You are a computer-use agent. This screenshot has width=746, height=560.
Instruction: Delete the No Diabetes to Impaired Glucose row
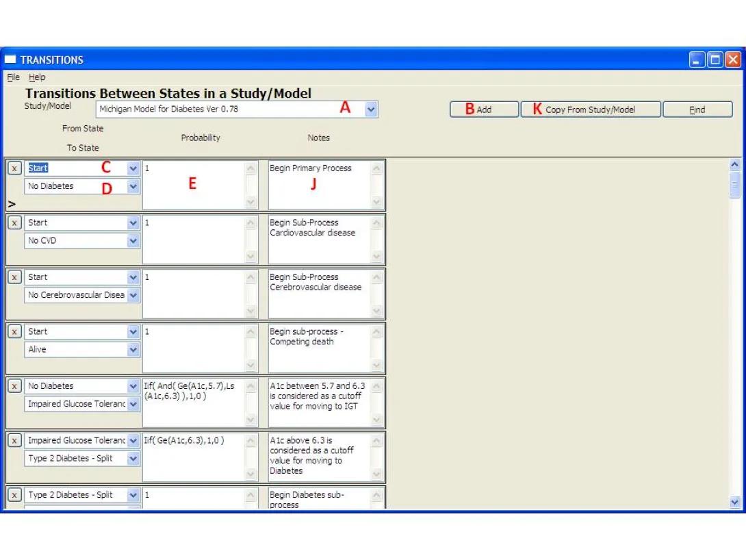pyautogui.click(x=14, y=386)
